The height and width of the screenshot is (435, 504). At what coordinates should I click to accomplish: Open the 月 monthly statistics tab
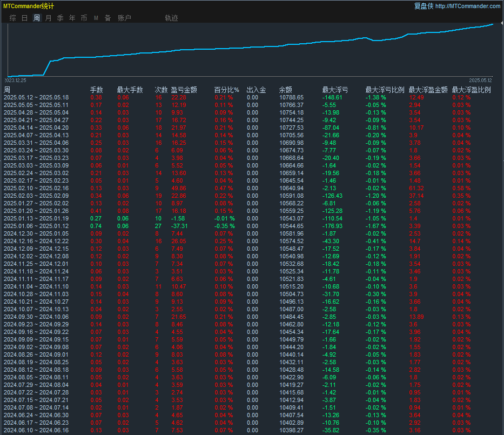click(48, 18)
